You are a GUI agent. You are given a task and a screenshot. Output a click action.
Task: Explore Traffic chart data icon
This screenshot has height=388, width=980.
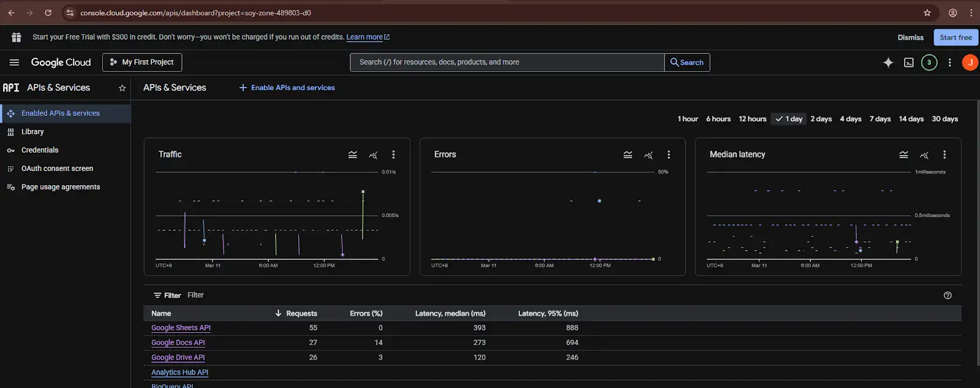pos(373,155)
